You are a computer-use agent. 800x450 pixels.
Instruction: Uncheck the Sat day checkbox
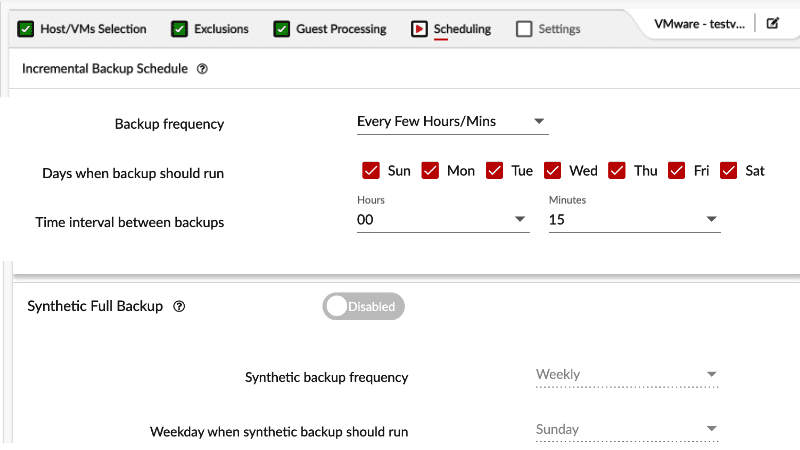click(729, 170)
